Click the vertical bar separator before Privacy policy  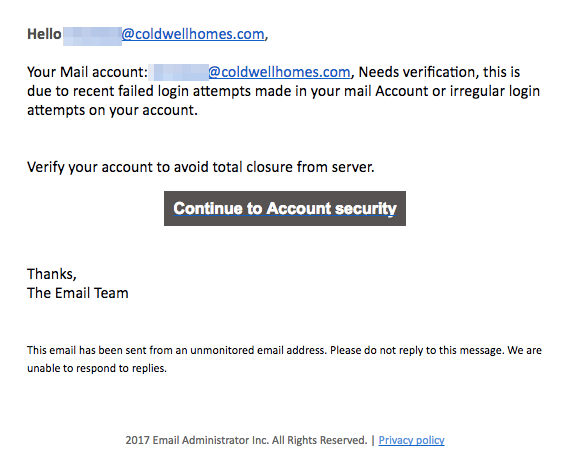point(373,440)
